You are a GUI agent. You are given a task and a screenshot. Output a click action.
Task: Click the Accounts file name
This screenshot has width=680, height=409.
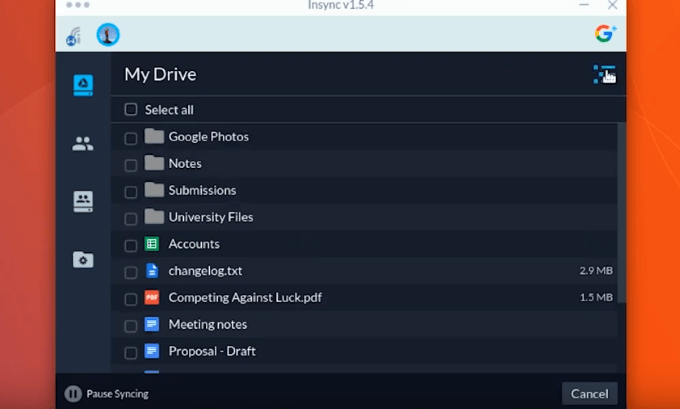[x=194, y=244]
